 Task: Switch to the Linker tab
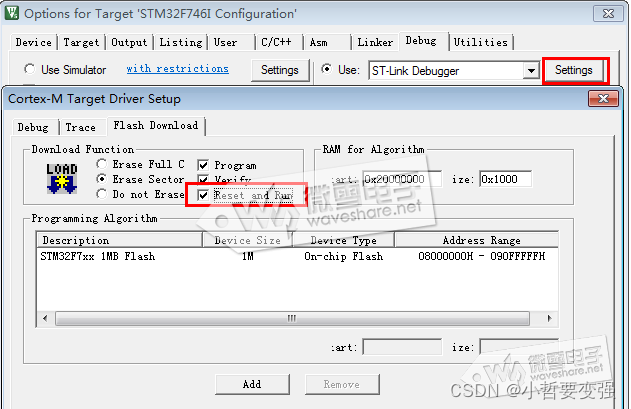click(375, 42)
